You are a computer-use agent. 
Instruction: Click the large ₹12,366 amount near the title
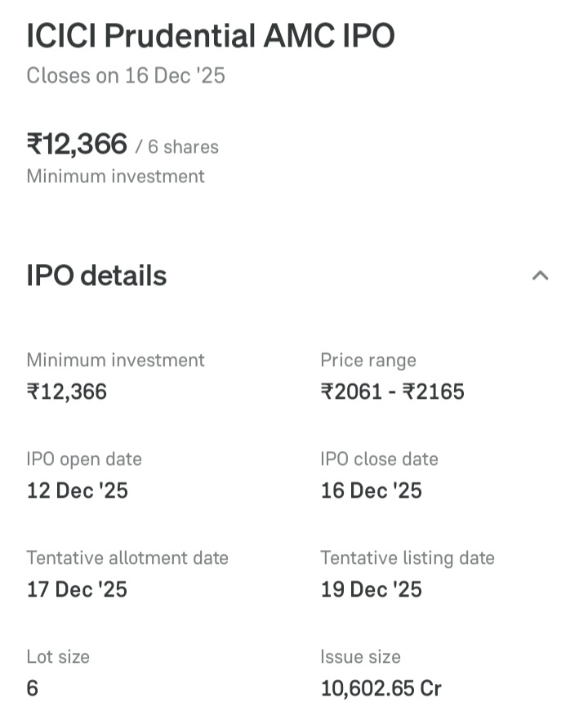coord(78,145)
